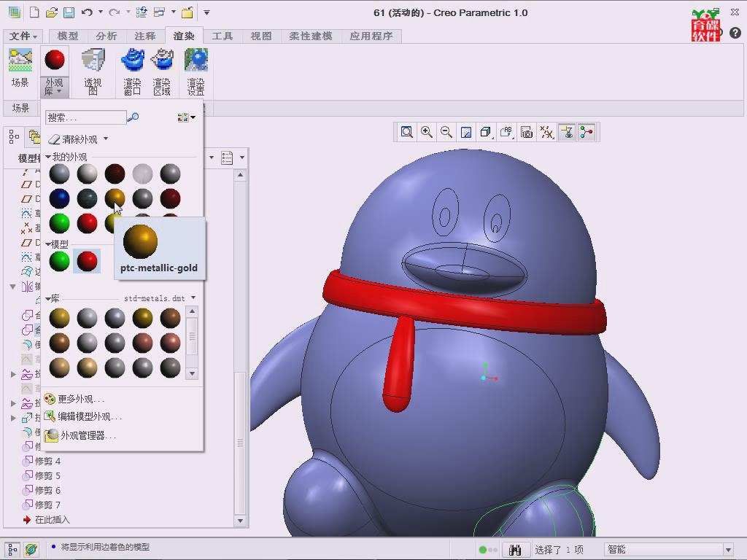Screen dimensions: 747x560
Task: Open the view manager camera icon
Action: coord(527,132)
